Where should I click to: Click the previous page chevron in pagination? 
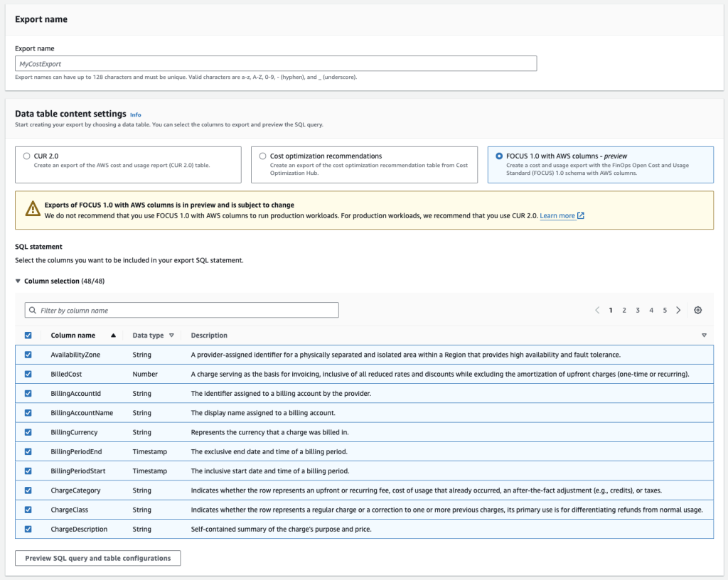pyautogui.click(x=597, y=310)
